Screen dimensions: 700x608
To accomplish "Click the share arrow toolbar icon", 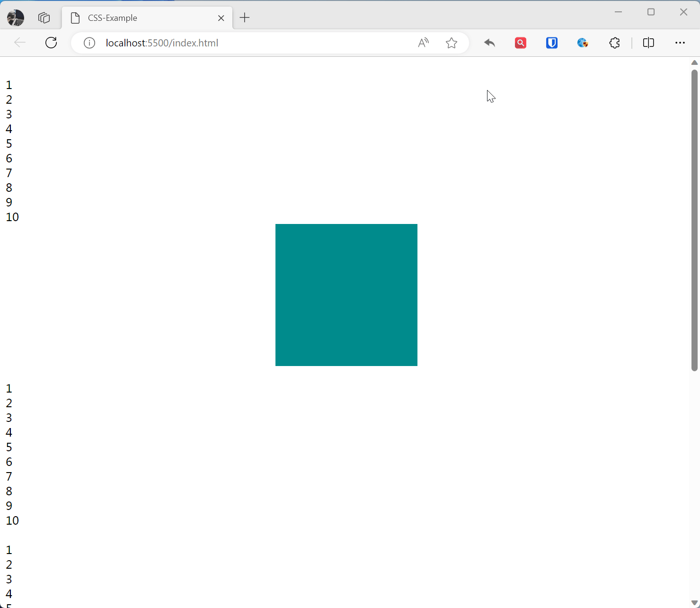I will [x=489, y=43].
